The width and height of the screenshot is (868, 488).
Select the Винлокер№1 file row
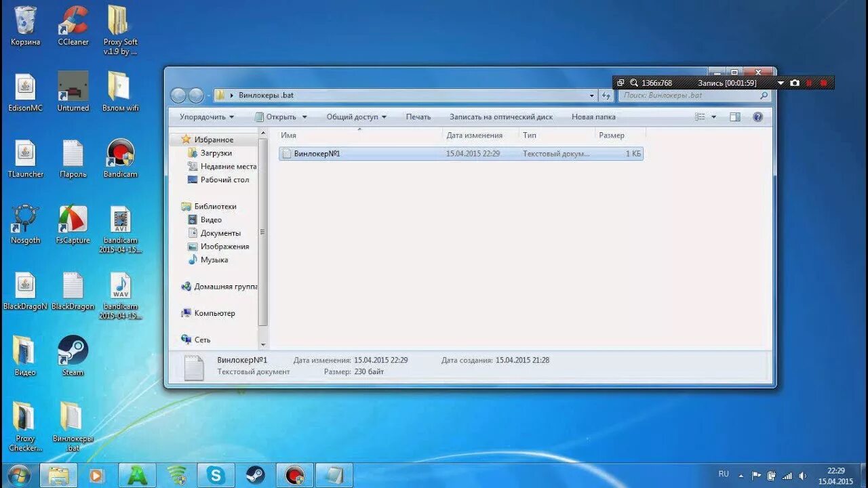(461, 154)
